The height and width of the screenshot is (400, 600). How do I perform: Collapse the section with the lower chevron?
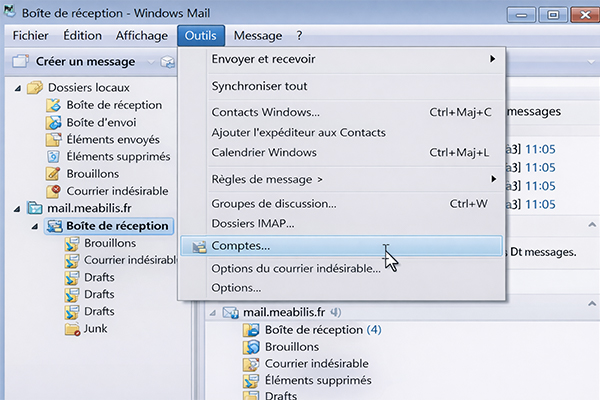click(592, 304)
